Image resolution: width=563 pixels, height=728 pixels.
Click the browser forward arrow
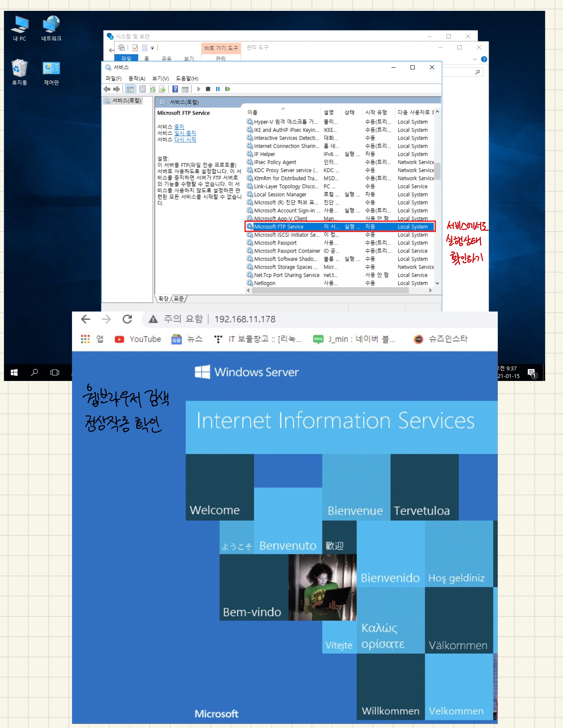(106, 319)
